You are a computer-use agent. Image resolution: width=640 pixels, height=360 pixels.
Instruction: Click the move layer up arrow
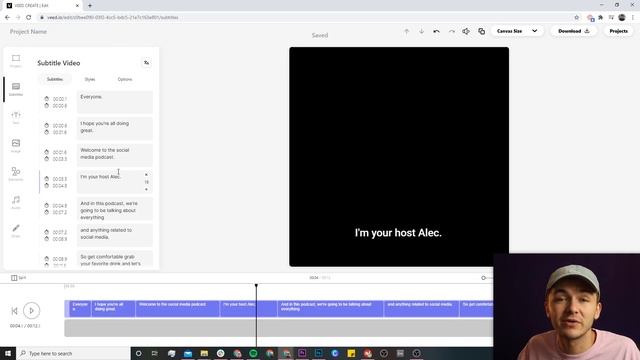(x=407, y=31)
